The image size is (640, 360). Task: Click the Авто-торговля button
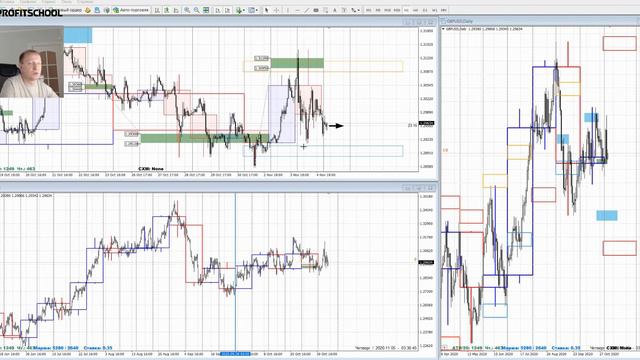tap(131, 10)
